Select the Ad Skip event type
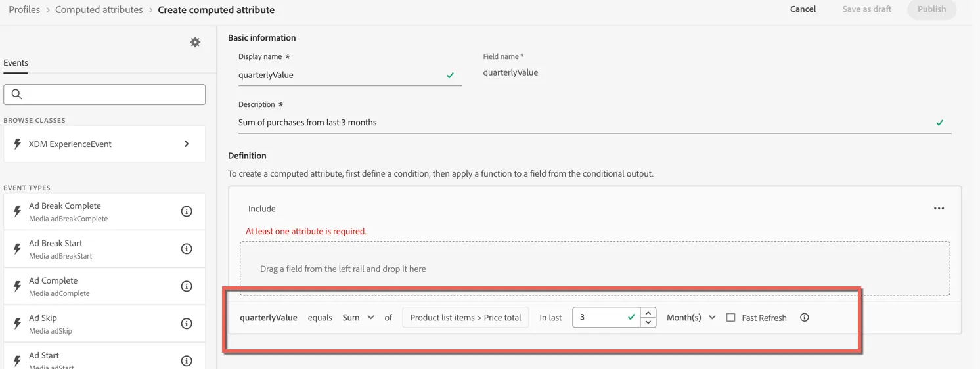This screenshot has height=369, width=980. [104, 324]
